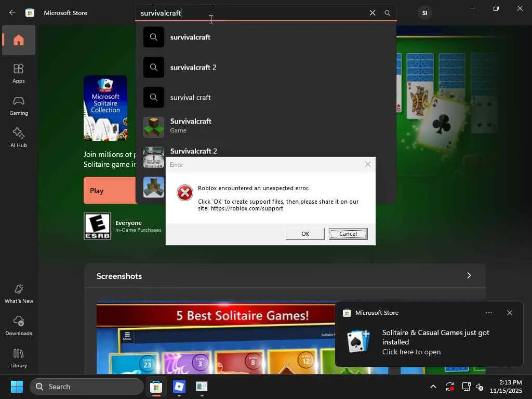The image size is (532, 399).
Task: Click the search magnifier button
Action: click(387, 13)
